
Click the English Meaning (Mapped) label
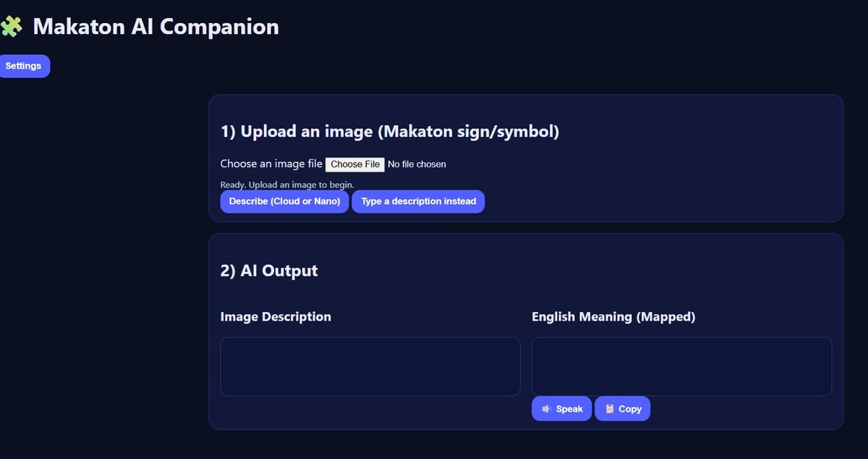[x=613, y=316]
